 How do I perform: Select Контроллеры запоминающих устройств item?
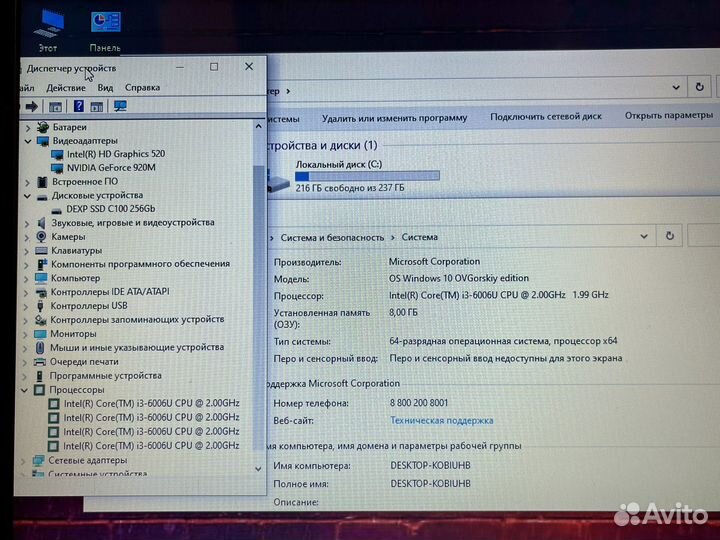[x=137, y=320]
